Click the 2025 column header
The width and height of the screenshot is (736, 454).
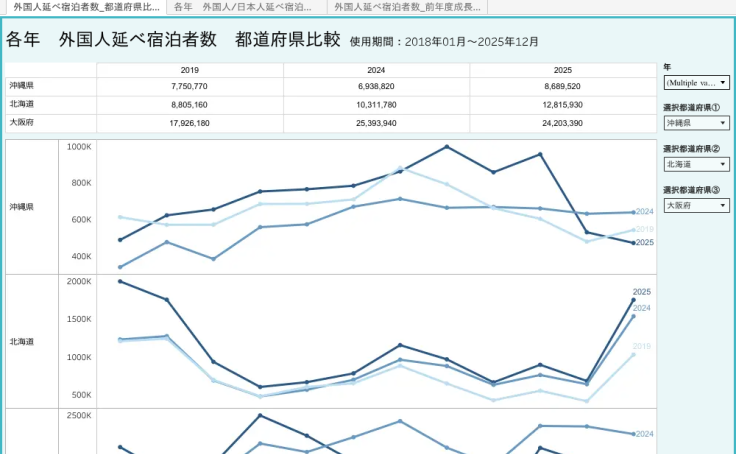pos(562,70)
